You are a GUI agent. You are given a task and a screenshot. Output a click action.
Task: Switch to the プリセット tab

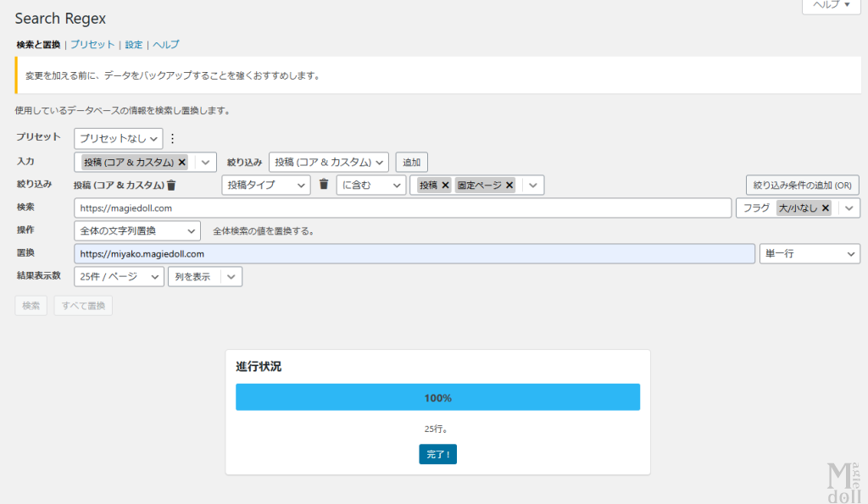point(92,44)
